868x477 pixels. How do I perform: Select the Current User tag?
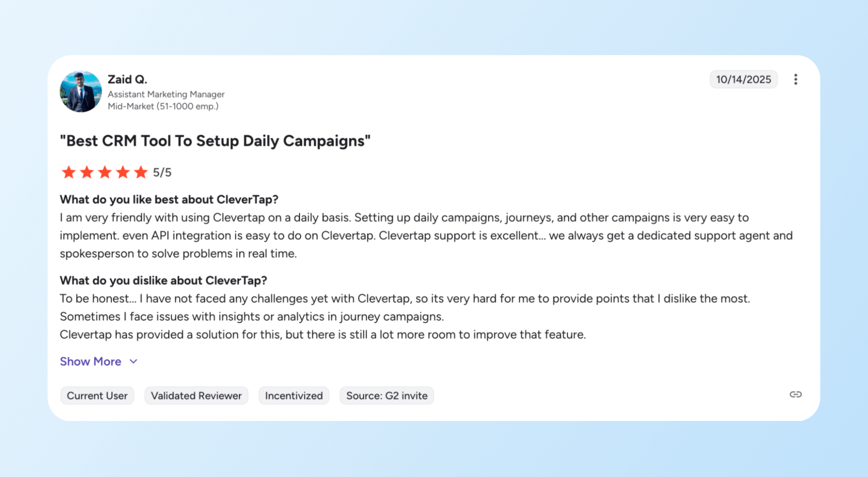coord(97,396)
